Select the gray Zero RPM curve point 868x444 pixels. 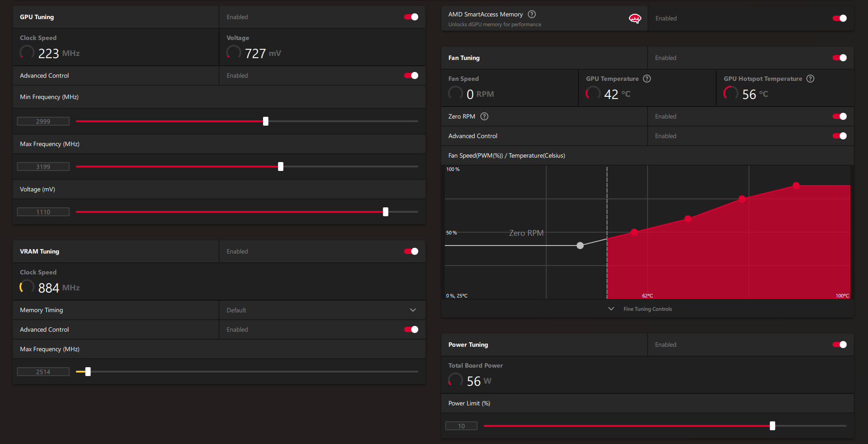580,246
